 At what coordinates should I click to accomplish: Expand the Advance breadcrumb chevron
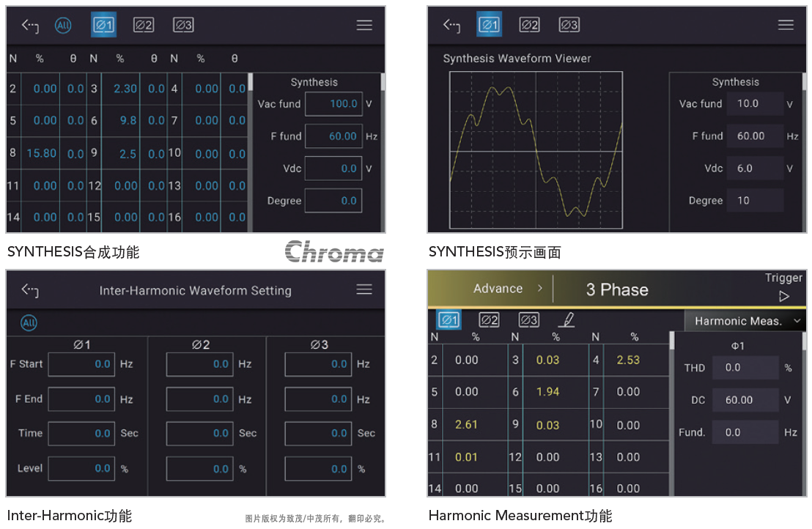[540, 289]
